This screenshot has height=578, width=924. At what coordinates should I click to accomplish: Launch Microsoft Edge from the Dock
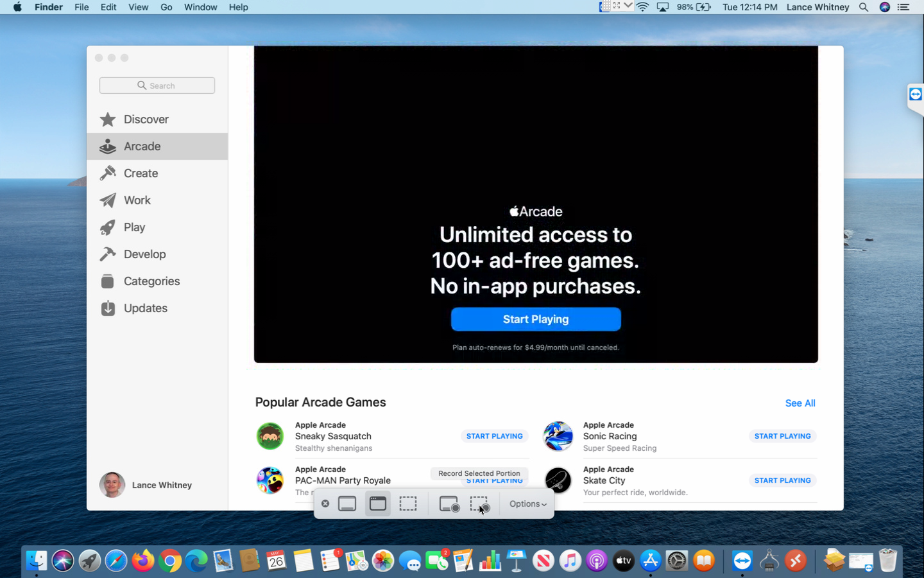196,561
